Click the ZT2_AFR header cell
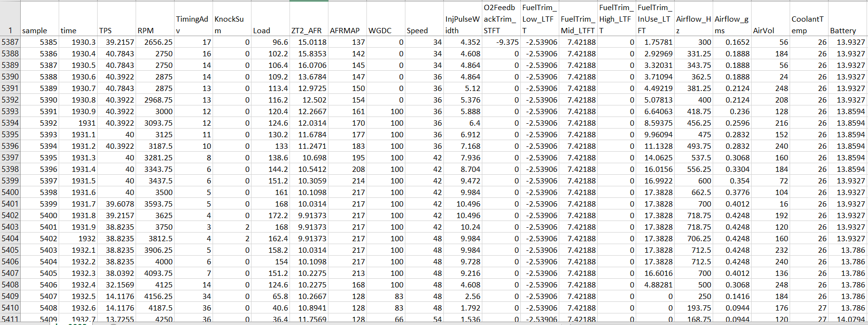The image size is (868, 325). point(308,19)
